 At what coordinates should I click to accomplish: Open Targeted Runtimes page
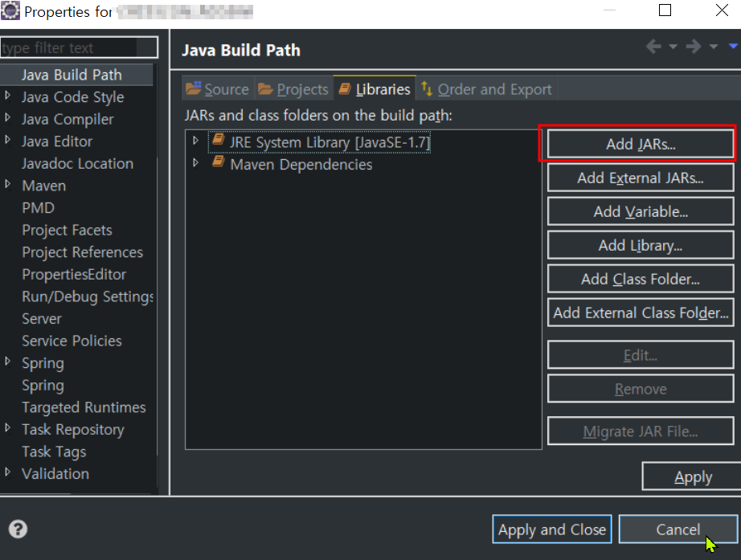[84, 407]
